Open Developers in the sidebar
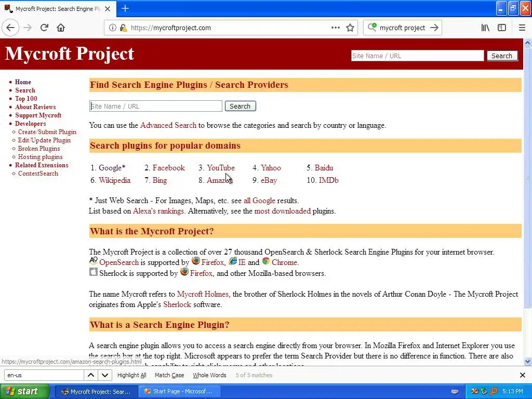Image resolution: width=532 pixels, height=399 pixels. 30,124
